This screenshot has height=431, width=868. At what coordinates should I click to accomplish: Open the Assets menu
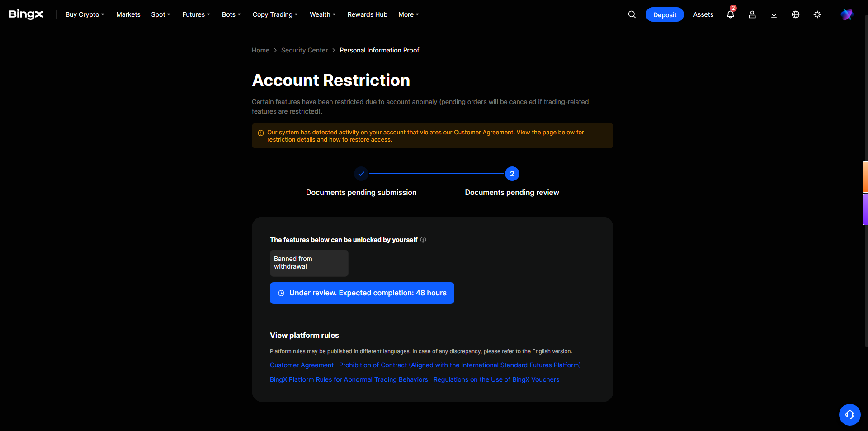(x=703, y=14)
